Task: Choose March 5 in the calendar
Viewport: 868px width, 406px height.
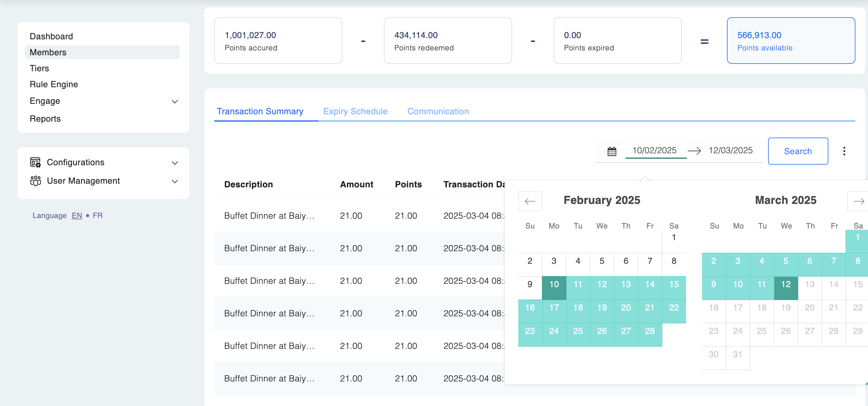Action: tap(785, 261)
